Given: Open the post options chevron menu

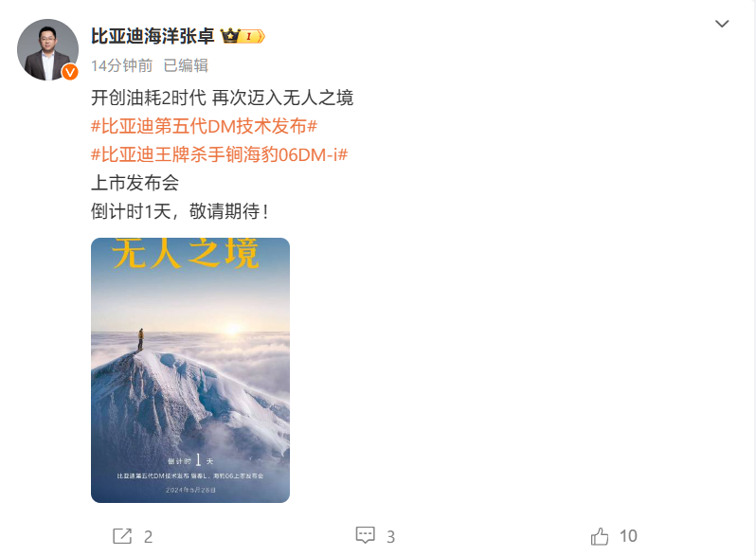Looking at the screenshot, I should [x=721, y=24].
